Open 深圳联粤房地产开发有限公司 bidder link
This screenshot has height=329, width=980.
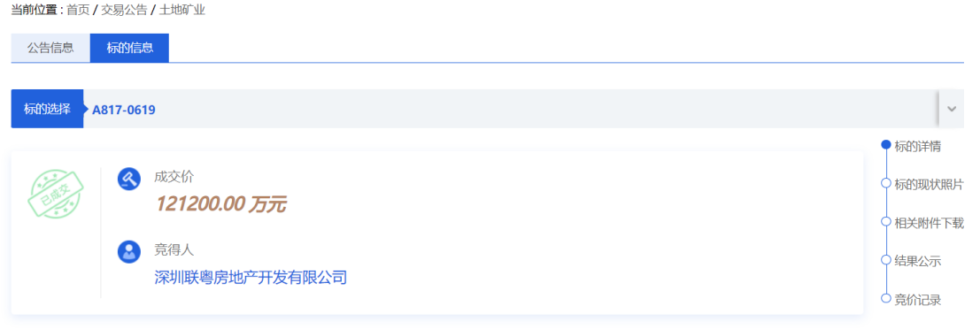click(251, 277)
